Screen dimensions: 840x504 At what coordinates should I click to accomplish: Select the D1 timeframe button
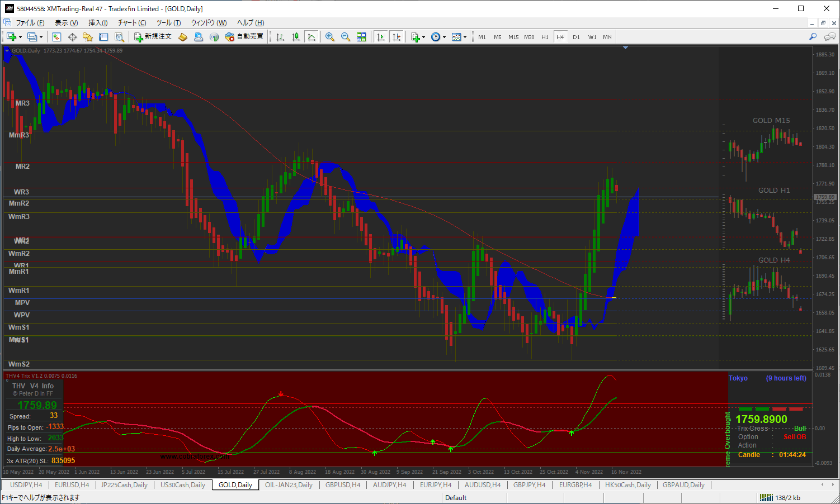coord(576,37)
